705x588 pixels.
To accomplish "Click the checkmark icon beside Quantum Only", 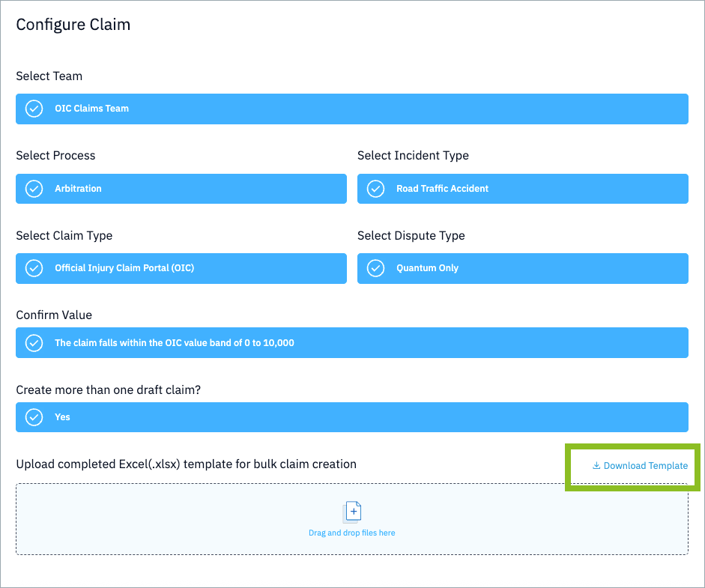I will (x=375, y=268).
